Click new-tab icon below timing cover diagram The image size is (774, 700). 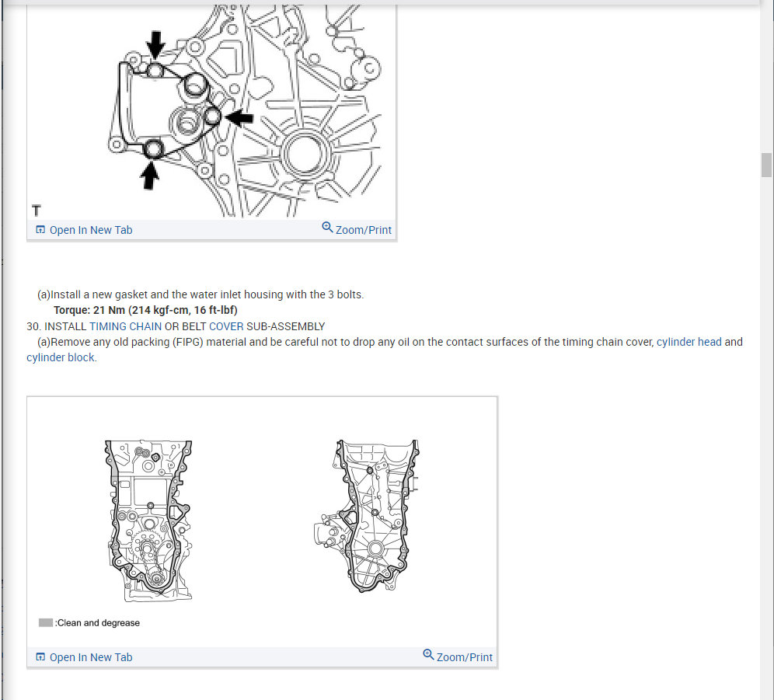[x=40, y=657]
